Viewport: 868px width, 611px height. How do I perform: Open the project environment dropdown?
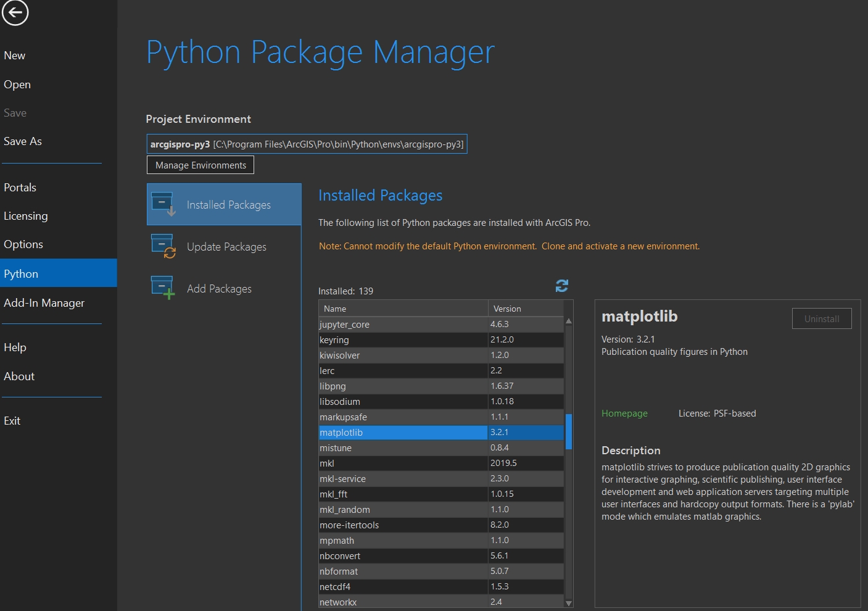click(307, 143)
